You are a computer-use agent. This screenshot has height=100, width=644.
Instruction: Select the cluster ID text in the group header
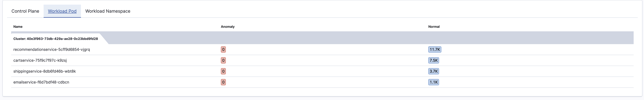pyautogui.click(x=62, y=39)
